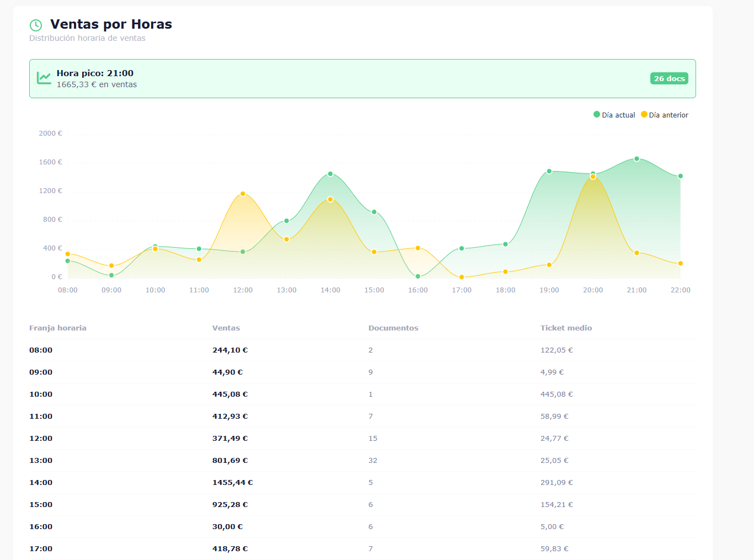The image size is (754, 560).
Task: Select the 14:00 row time label
Action: click(41, 482)
